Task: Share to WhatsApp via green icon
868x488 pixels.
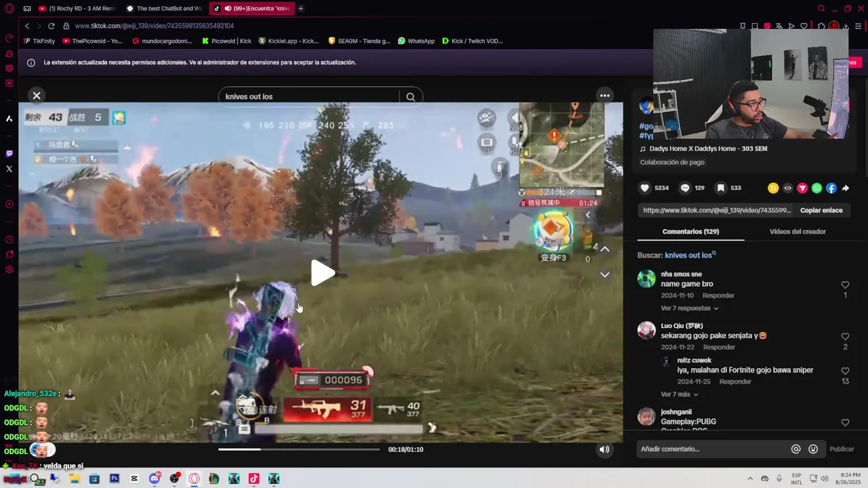Action: (816, 188)
